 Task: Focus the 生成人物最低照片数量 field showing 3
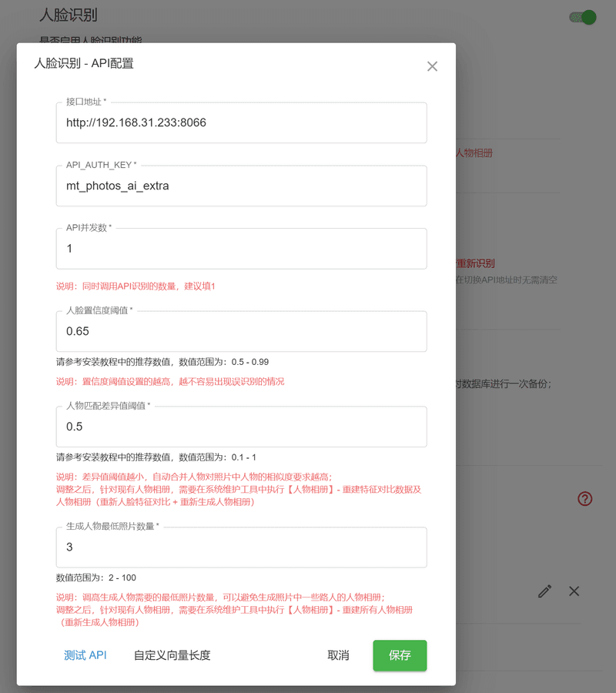pyautogui.click(x=241, y=547)
